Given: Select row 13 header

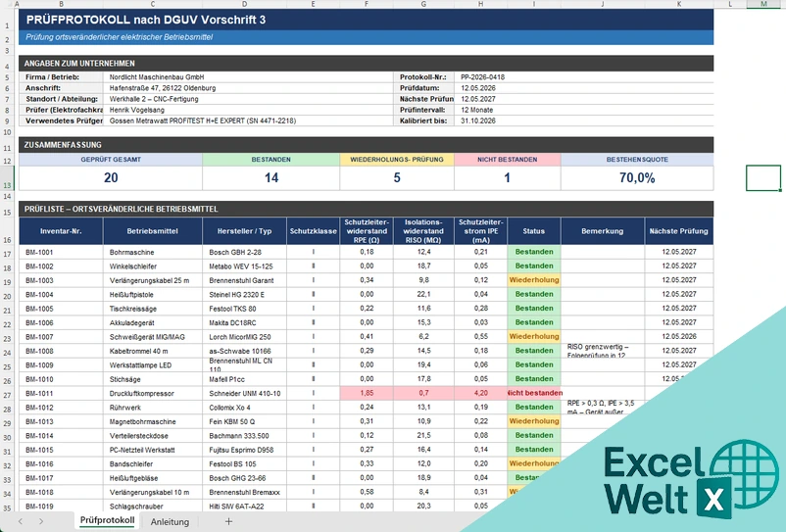Looking at the screenshot, I should point(7,178).
